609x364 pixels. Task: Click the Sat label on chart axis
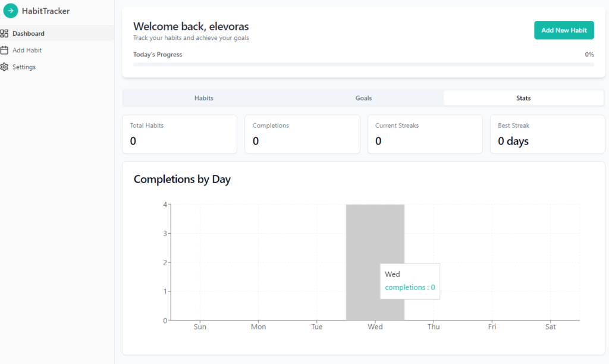coord(551,327)
